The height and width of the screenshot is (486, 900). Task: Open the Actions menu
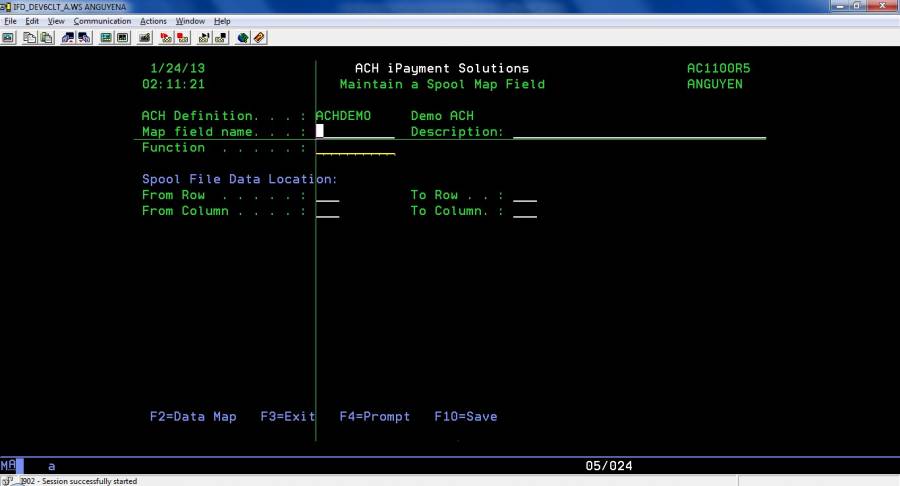pyautogui.click(x=153, y=21)
